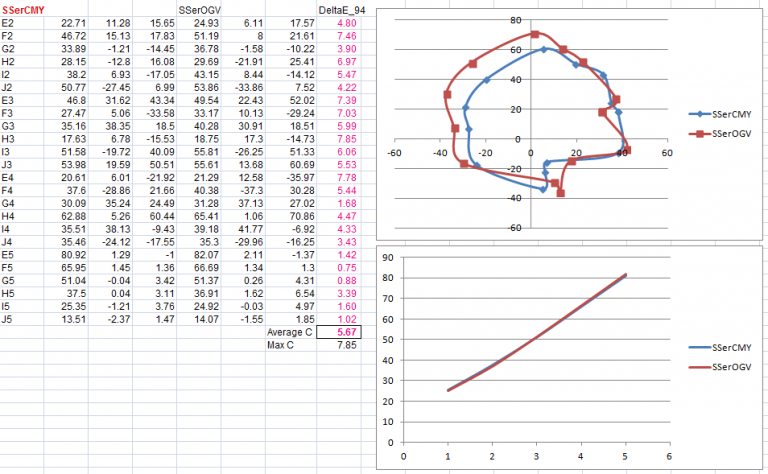Screen dimensions: 768x474
Task: Select row label J5 cell
Action: tap(22, 319)
